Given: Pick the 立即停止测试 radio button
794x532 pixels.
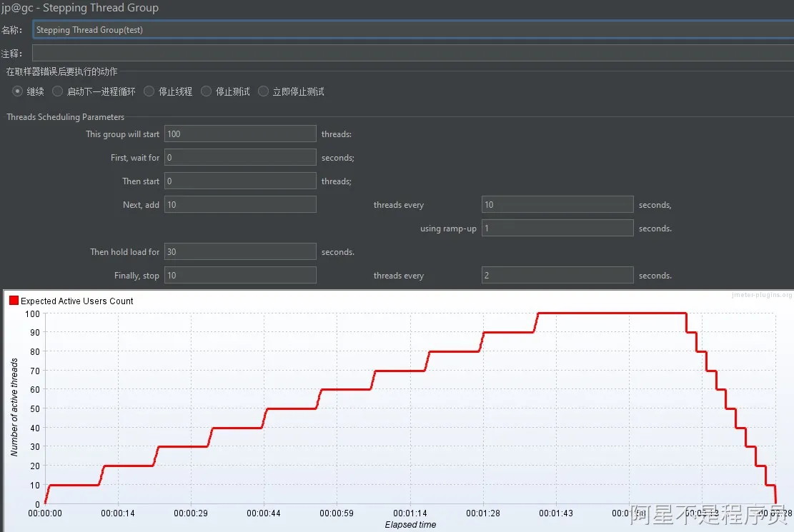Looking at the screenshot, I should click(x=264, y=91).
